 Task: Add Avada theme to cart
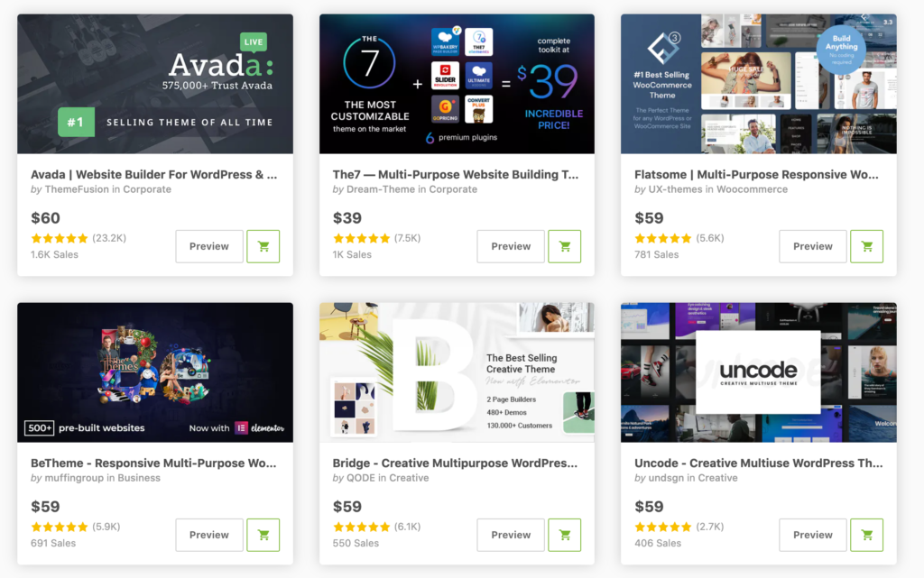coord(263,246)
